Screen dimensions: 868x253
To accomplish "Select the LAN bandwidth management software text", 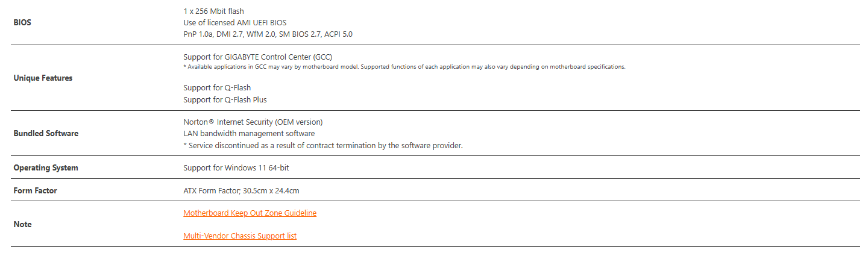I will 249,134.
